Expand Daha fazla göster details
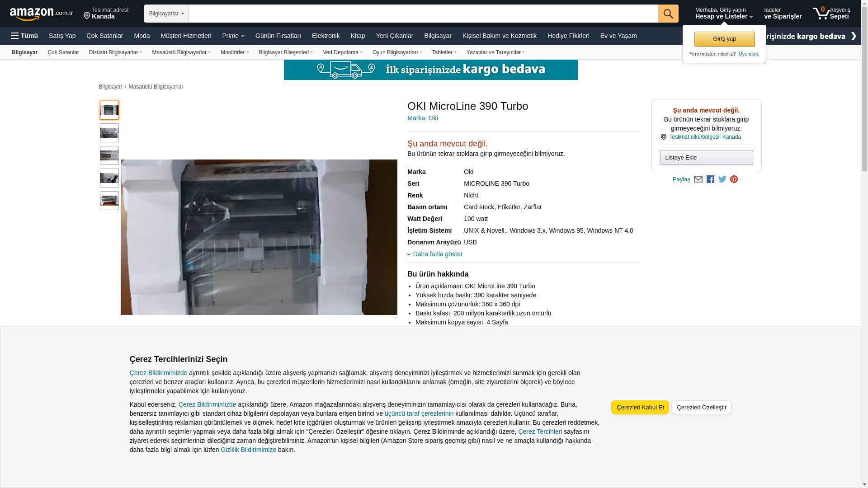This screenshot has width=868, height=488. 437,254
